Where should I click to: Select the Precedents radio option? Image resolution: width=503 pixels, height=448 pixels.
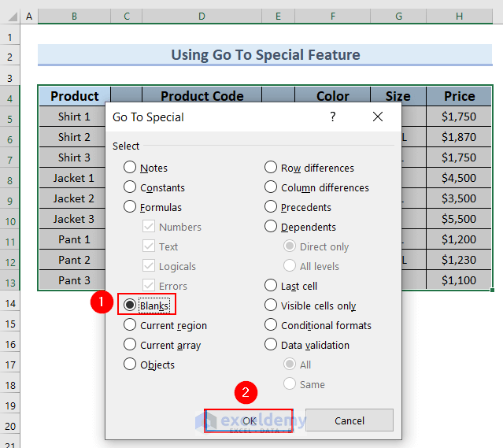(298, 207)
